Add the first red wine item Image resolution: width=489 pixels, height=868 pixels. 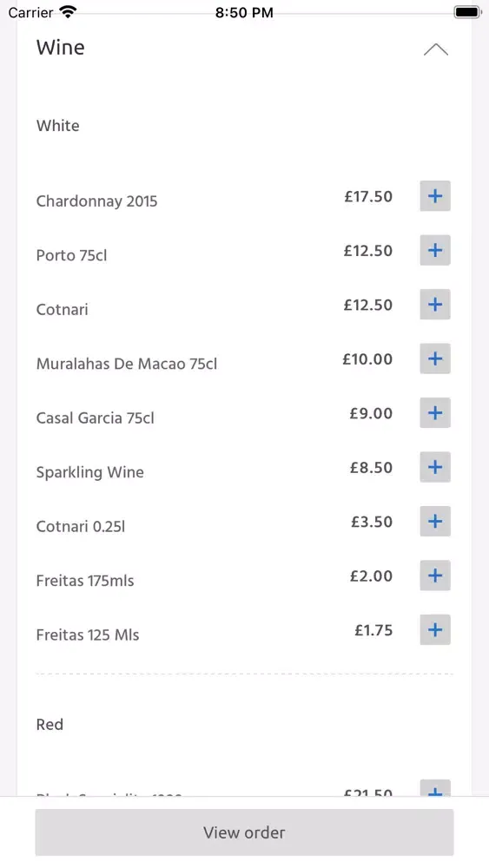435,788
